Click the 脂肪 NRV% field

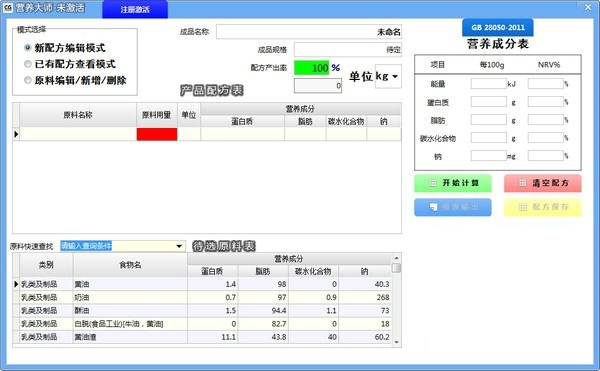(x=546, y=120)
